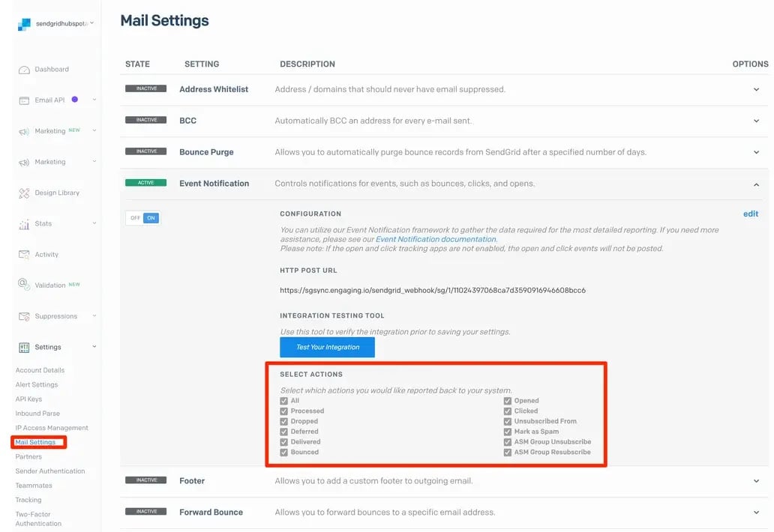Click the Email API envelope icon

[24, 100]
